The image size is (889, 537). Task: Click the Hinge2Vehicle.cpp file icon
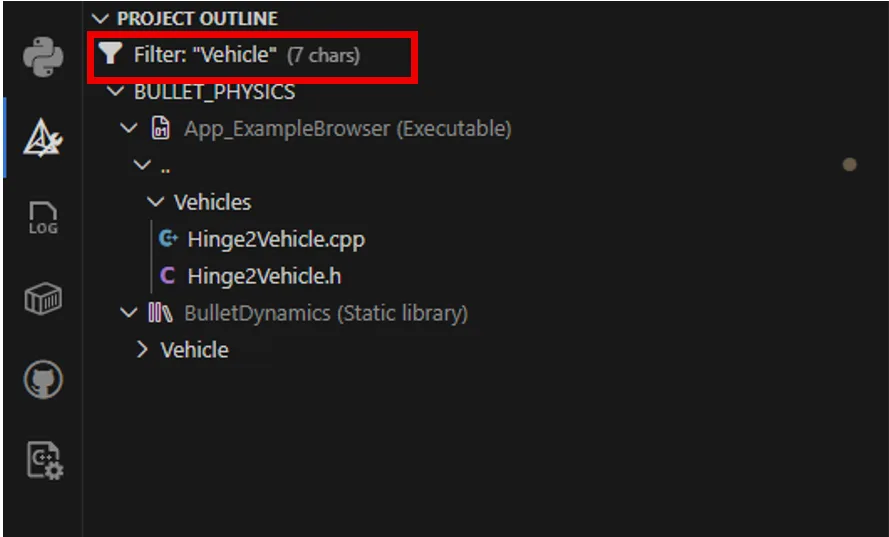168,239
